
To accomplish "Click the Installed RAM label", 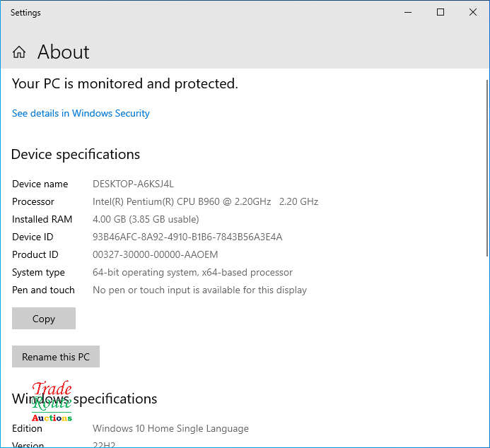I will pyautogui.click(x=42, y=220).
